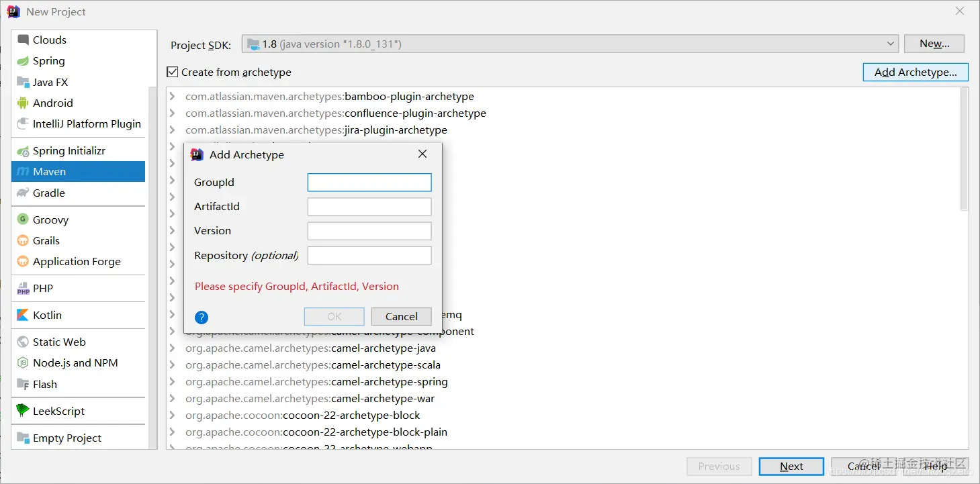Select com.atlassian.maven.archetypes:bamboo-plugin-archetype
This screenshot has height=484, width=980.
click(x=330, y=96)
